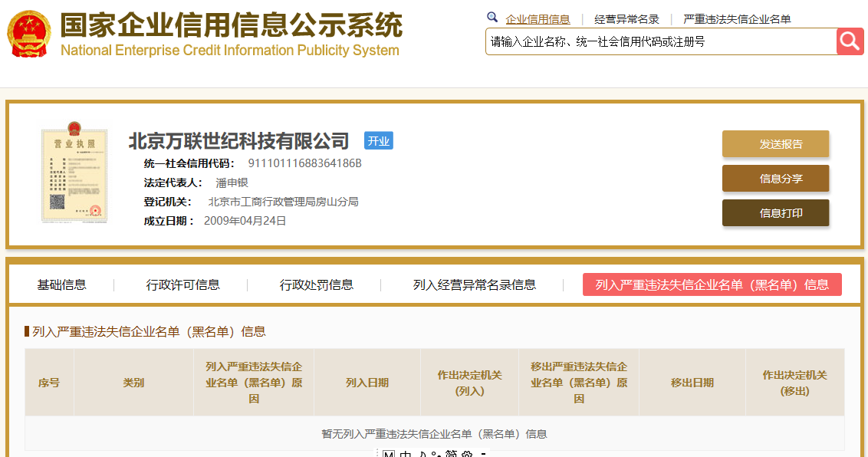Image resolution: width=868 pixels, height=457 pixels.
Task: Click the 登记机关 label
Action: [x=167, y=202]
